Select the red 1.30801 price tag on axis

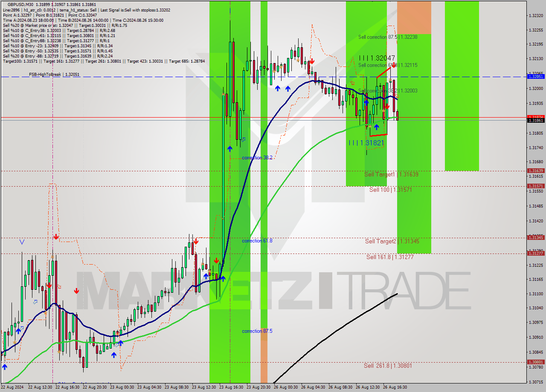(536, 362)
